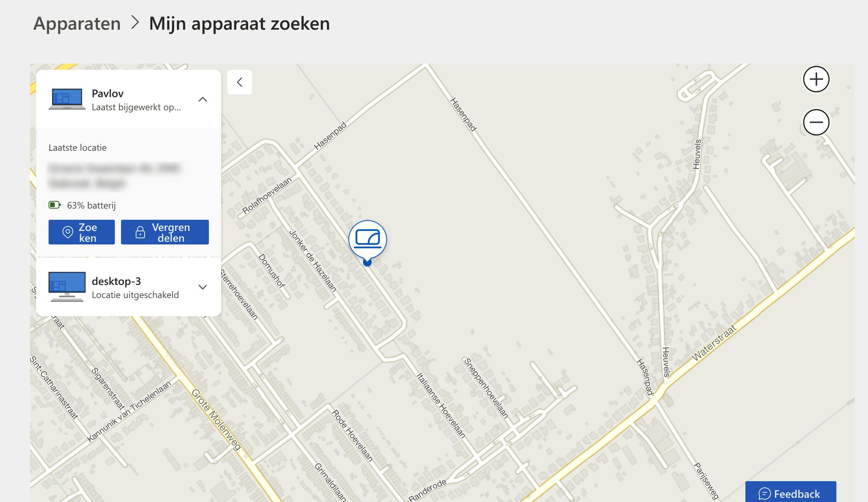Viewport: 868px width, 502px height.
Task: Expand the desktop-3 device chevron
Action: (203, 287)
